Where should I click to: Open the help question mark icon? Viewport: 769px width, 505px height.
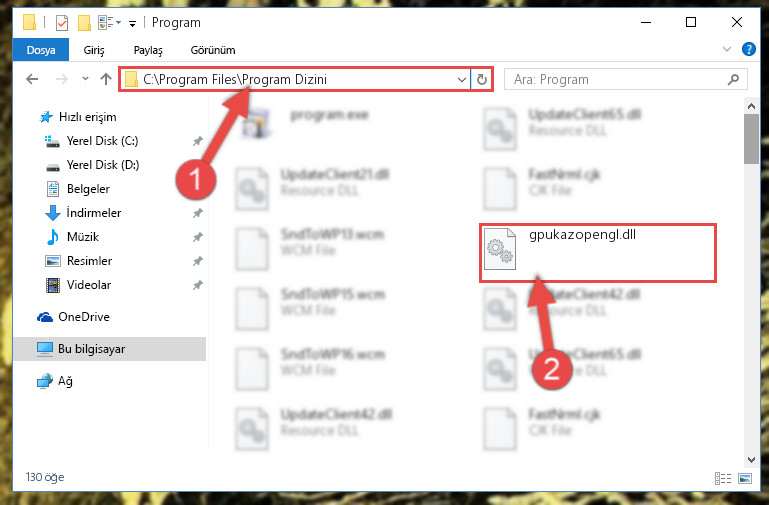point(748,49)
